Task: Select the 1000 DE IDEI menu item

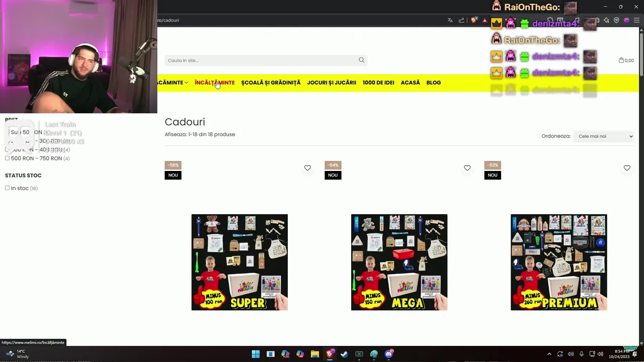Action: [378, 82]
